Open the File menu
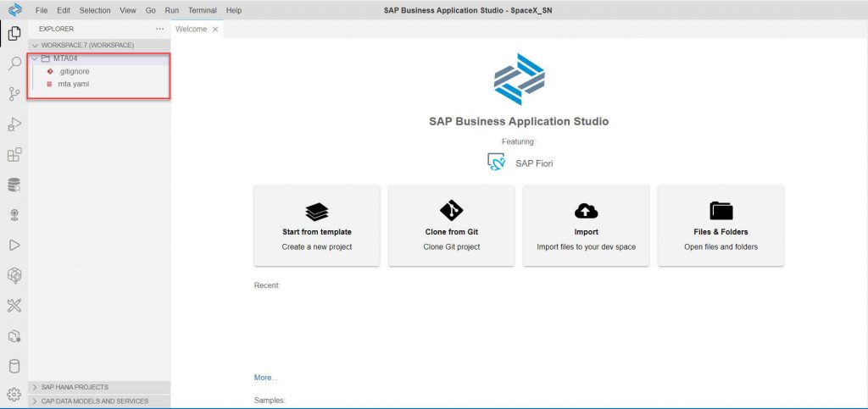The height and width of the screenshot is (409, 868). (x=42, y=10)
